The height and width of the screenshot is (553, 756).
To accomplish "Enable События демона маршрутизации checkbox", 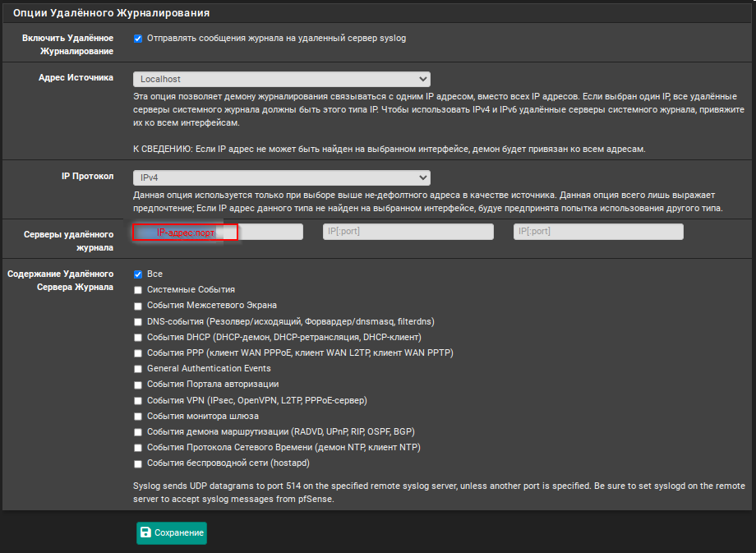I will (138, 432).
